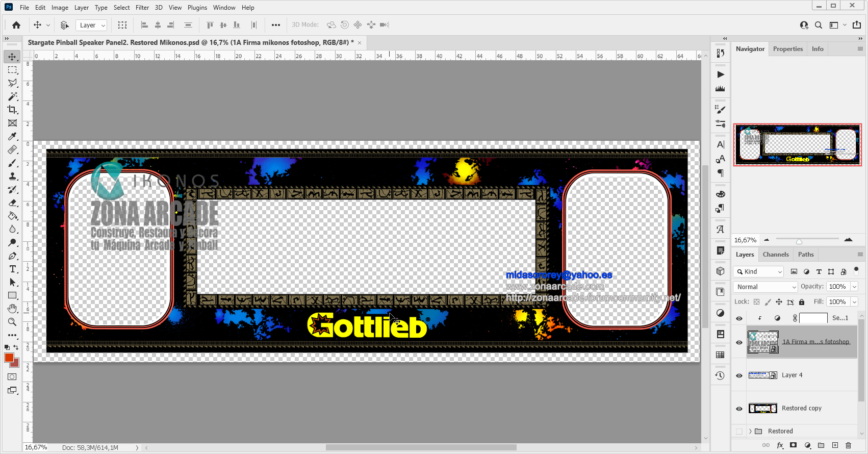Select the Horizontal Type tool
868x454 pixels.
(12, 269)
